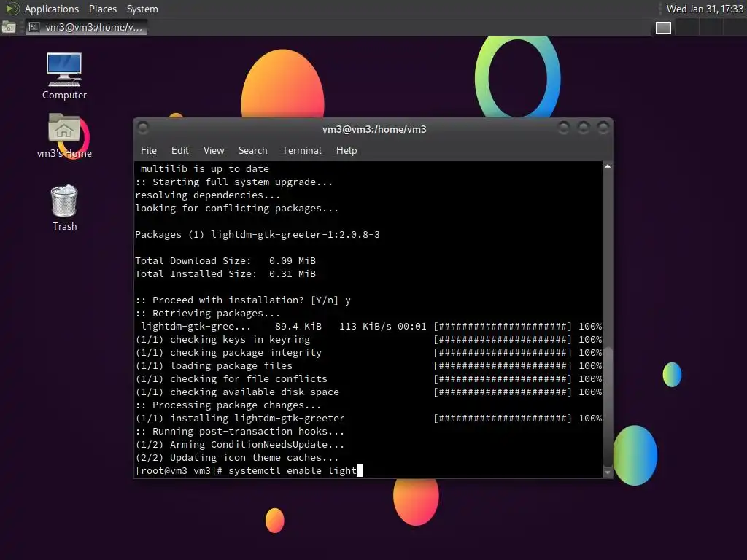
Task: Click 'multilib is up to date' text
Action: coord(205,168)
